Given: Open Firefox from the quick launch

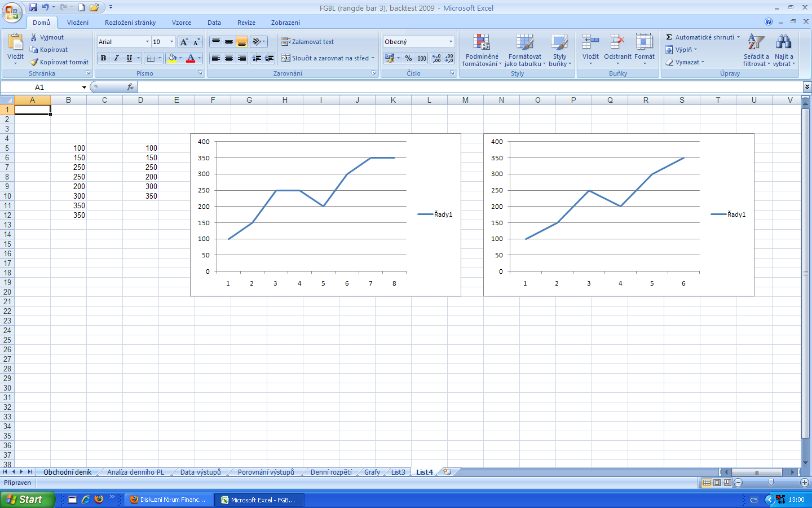Looking at the screenshot, I should [99, 500].
